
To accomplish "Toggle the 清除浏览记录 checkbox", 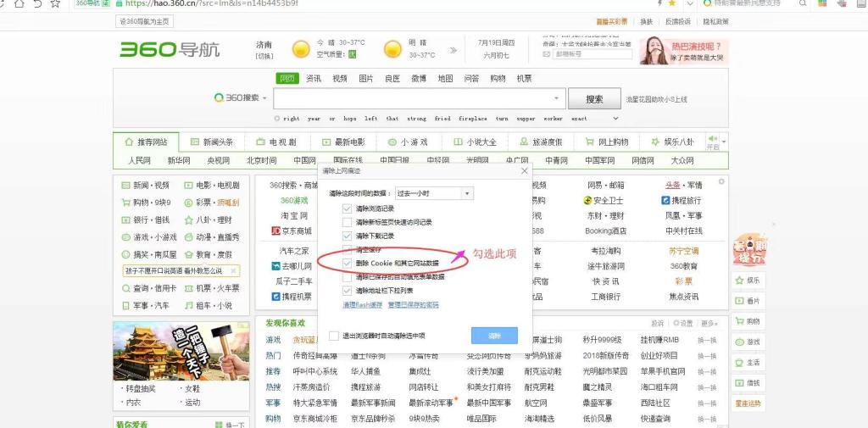I will click(x=347, y=208).
